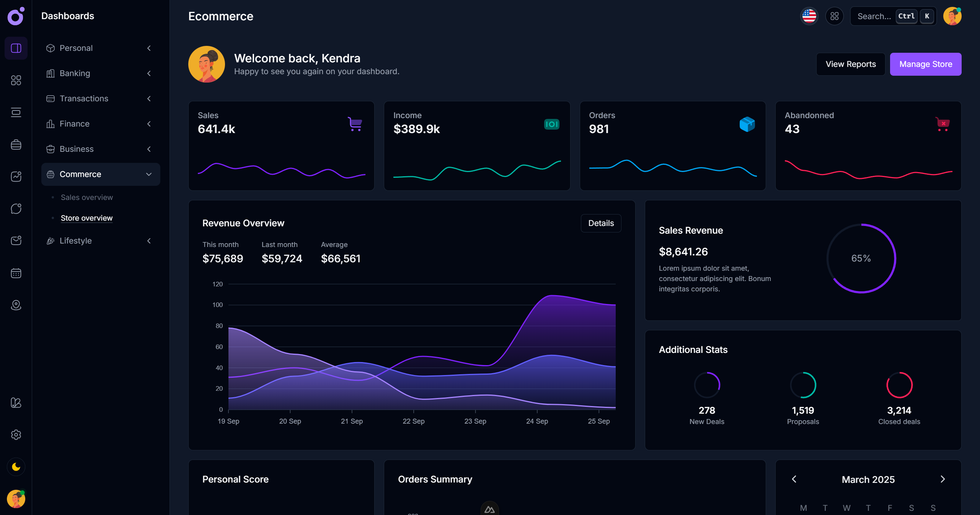
Task: Collapse the Commerce section in the sidebar
Action: pos(149,174)
